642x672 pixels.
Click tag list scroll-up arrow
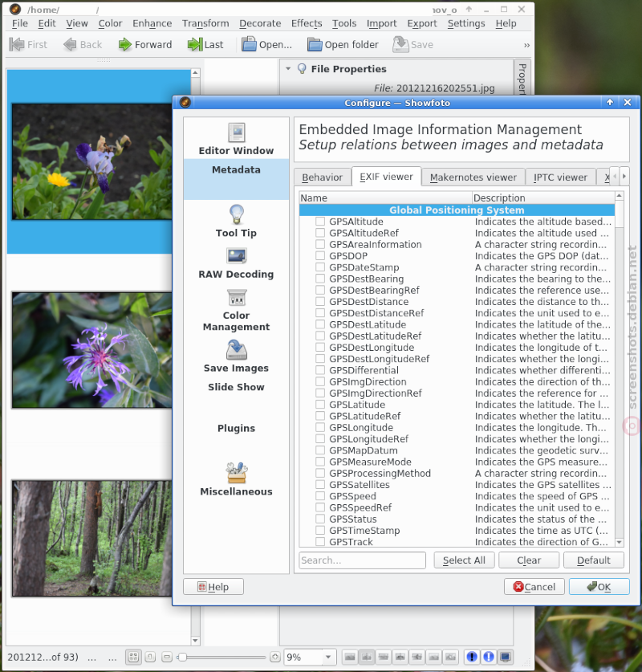[x=619, y=196]
